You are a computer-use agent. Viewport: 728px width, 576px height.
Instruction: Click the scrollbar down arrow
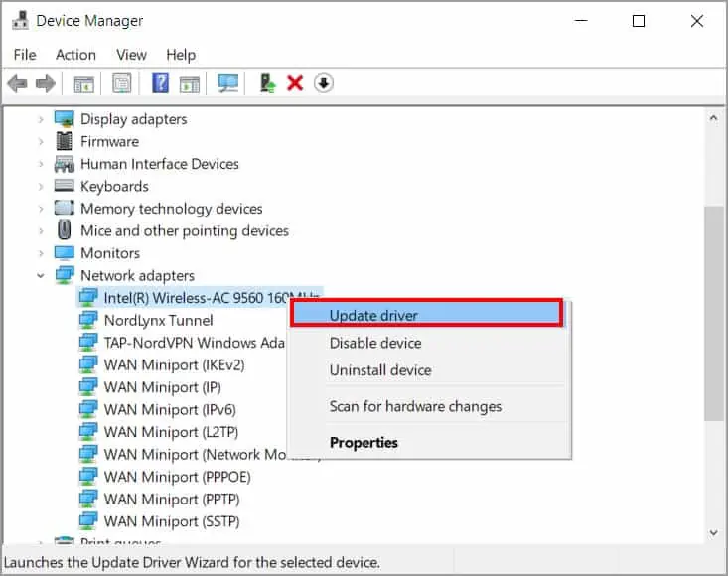(x=714, y=533)
